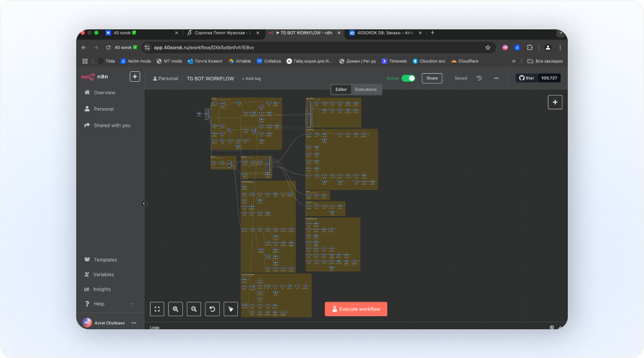Click the zoom in button
Image resolution: width=644 pixels, height=358 pixels.
point(176,309)
